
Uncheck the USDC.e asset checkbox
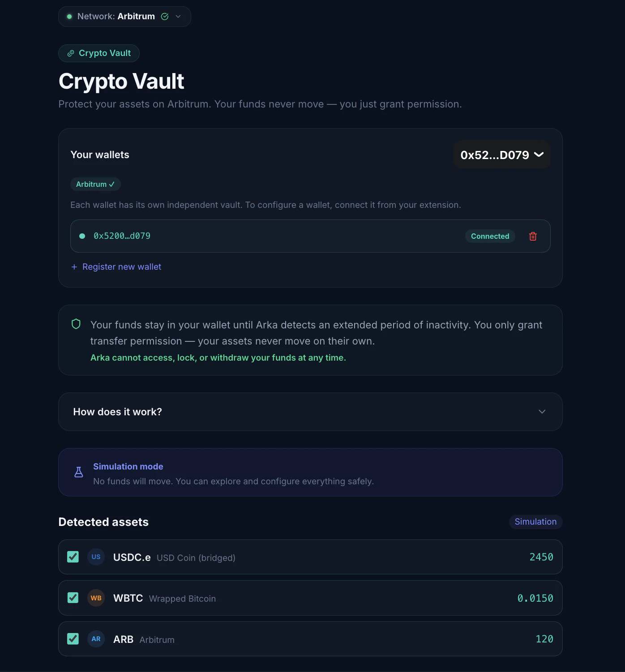(x=73, y=557)
